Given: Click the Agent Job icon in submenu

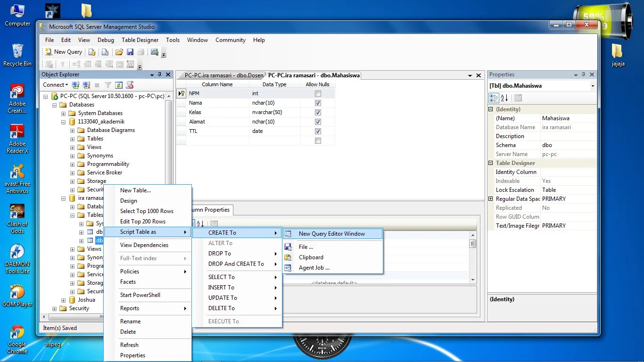Looking at the screenshot, I should tap(288, 268).
